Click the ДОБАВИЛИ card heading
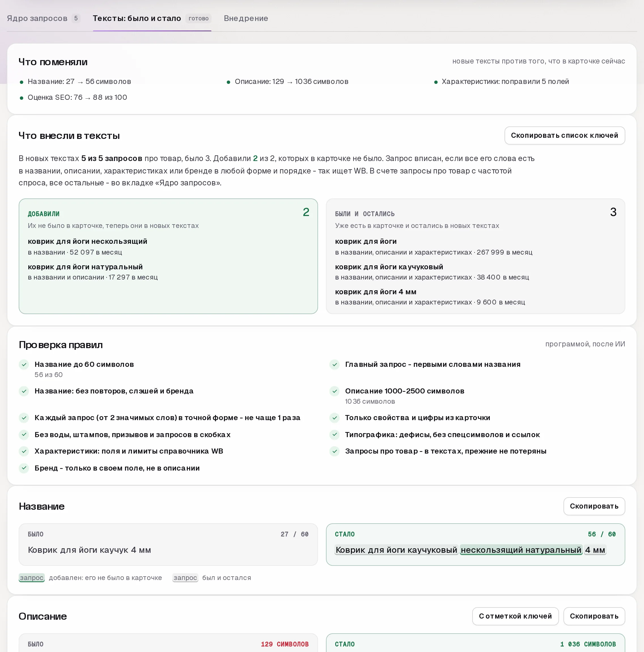The image size is (644, 652). click(44, 214)
